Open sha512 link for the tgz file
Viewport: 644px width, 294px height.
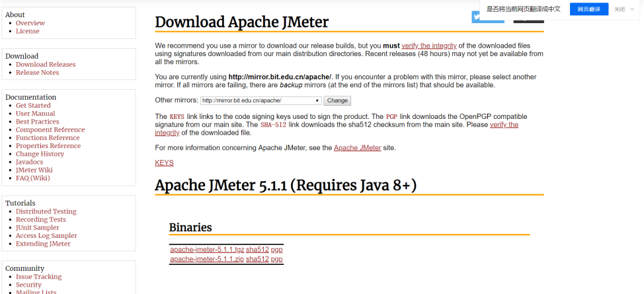pos(257,250)
